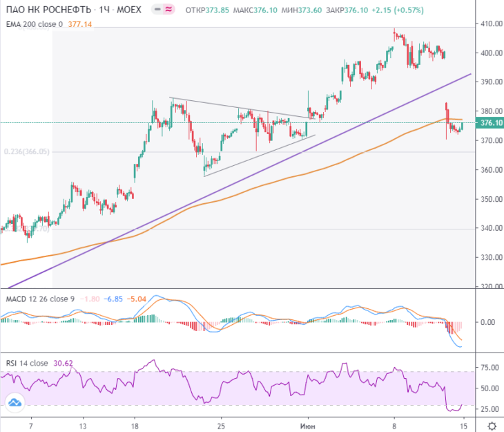This screenshot has height=432, width=504.
Task: Click the date label 8 on time axis
Action: pos(394,426)
